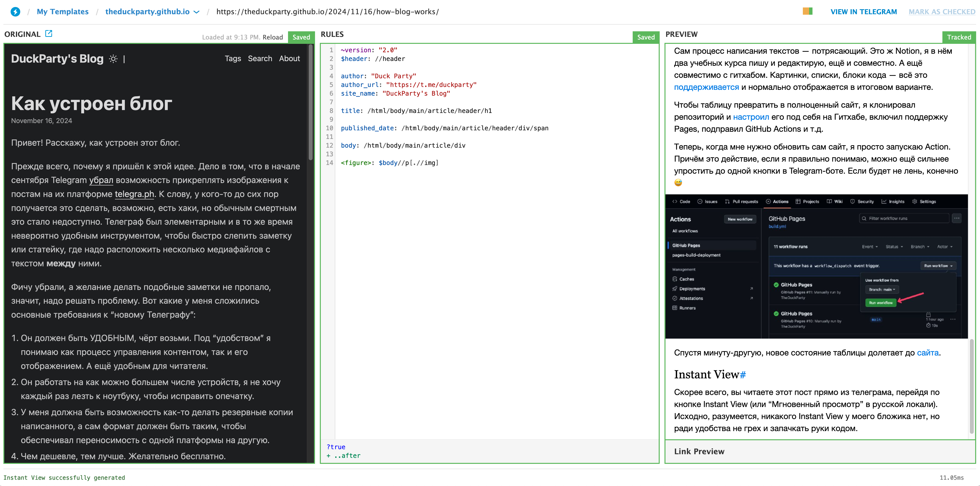
Task: Click the '+ ..after' debug output line
Action: (x=343, y=456)
